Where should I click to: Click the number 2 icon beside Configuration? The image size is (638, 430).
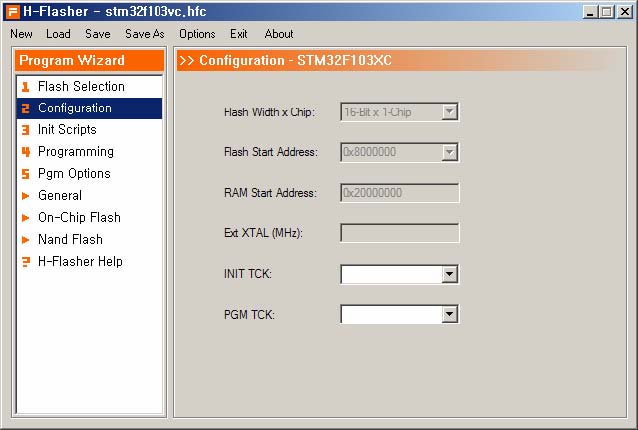(26, 108)
